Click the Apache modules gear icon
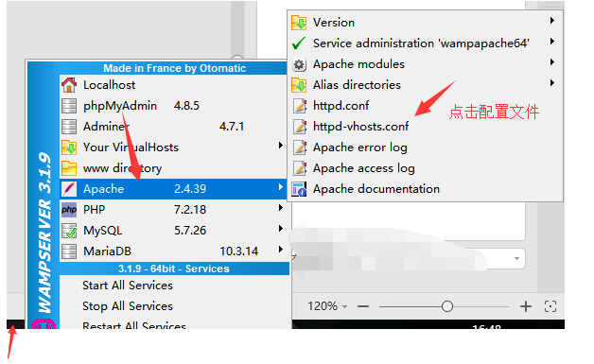Screen dimensions: 594x364 tap(299, 64)
